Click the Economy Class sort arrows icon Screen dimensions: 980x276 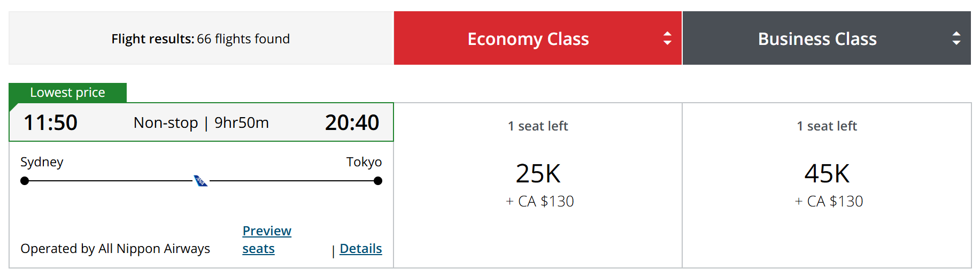click(x=667, y=39)
